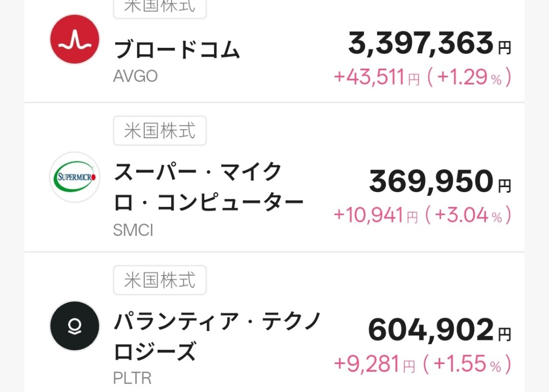Screen dimensions: 549x392
Task: Tap the +9,281円 gain figure
Action: click(374, 363)
